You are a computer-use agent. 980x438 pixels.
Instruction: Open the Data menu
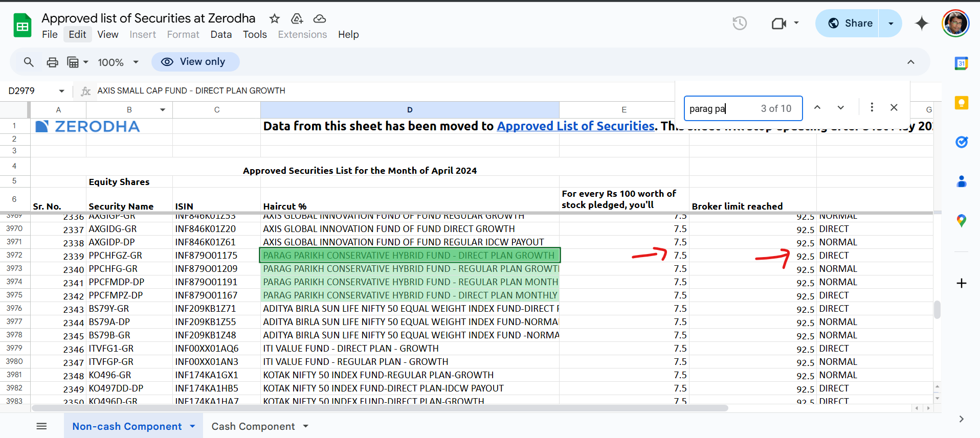(x=221, y=34)
